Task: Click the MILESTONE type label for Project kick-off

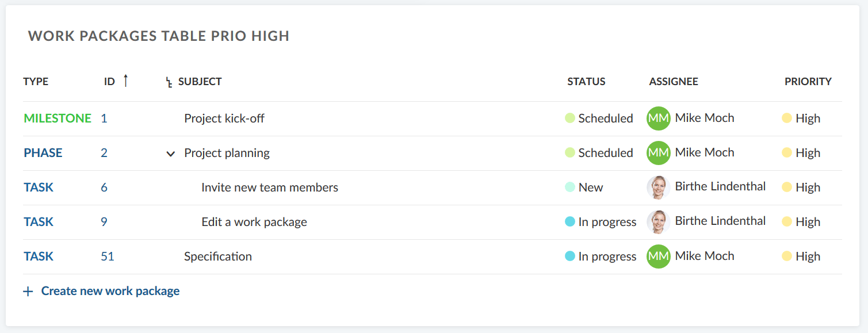Action: (58, 118)
